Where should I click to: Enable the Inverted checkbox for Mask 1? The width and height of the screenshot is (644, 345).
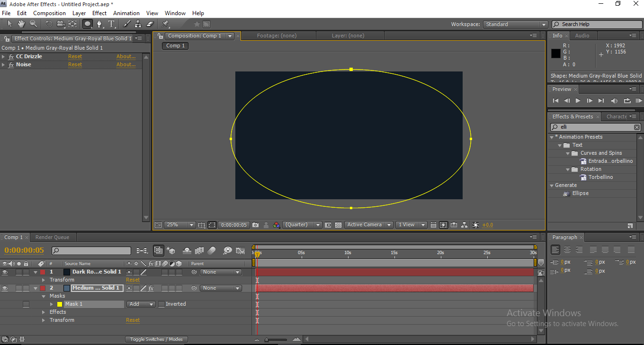coord(161,304)
